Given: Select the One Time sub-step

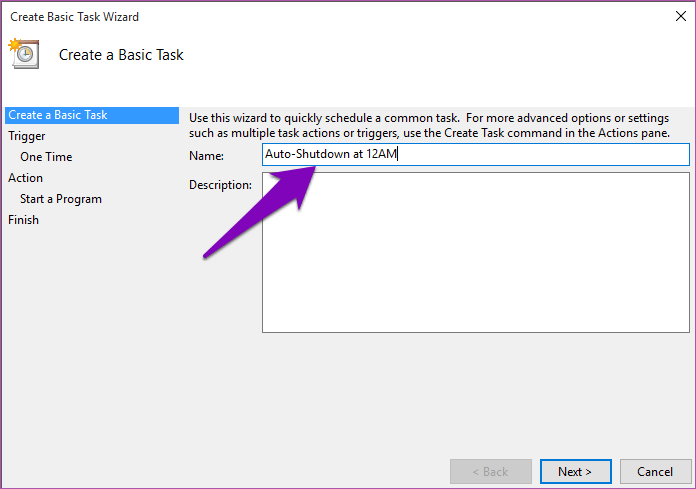Looking at the screenshot, I should tap(46, 157).
